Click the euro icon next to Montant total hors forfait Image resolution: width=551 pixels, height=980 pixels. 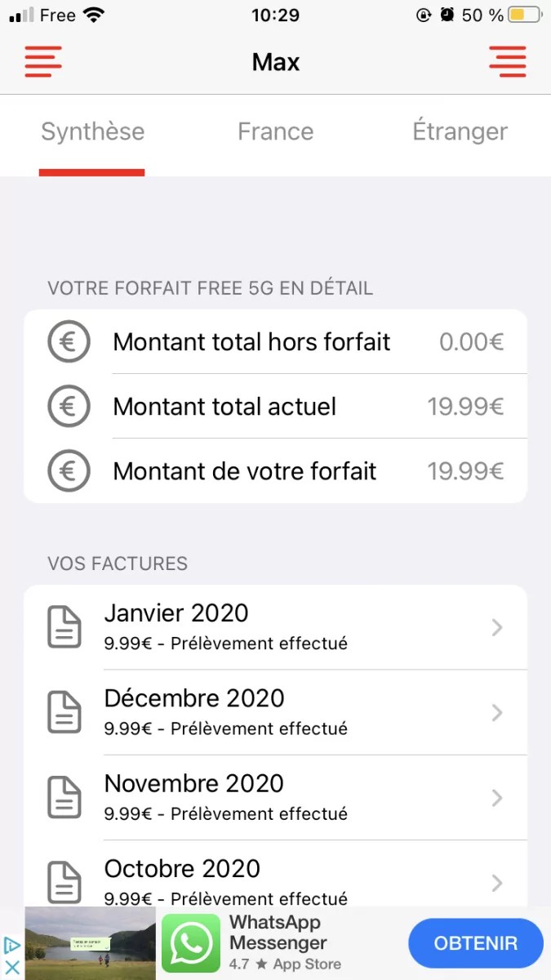tap(69, 341)
